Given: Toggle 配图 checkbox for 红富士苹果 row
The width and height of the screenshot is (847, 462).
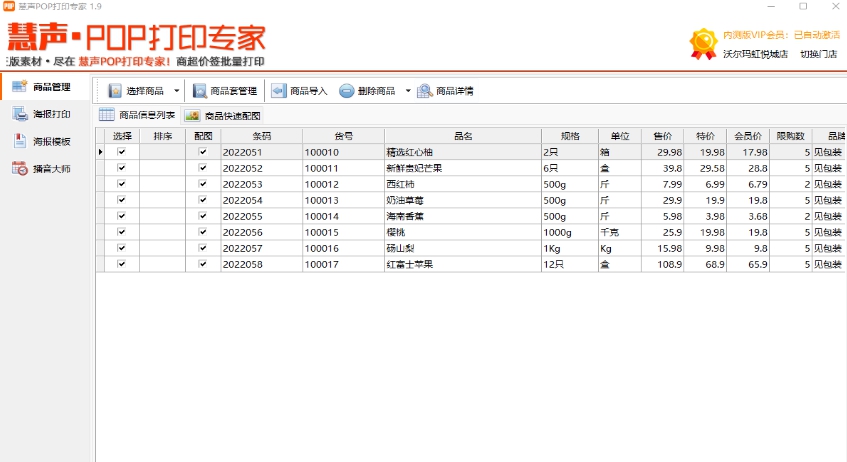Looking at the screenshot, I should coord(203,264).
